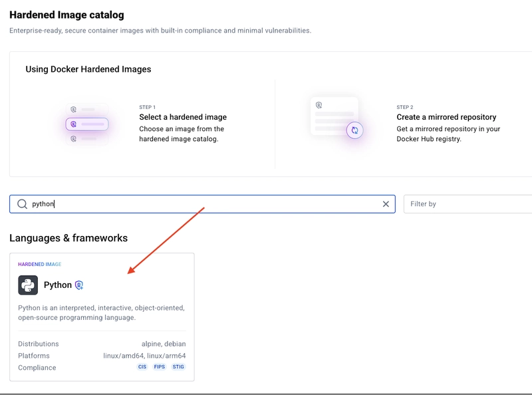
Task: Select the FIPS compliance badge
Action: pos(160,367)
